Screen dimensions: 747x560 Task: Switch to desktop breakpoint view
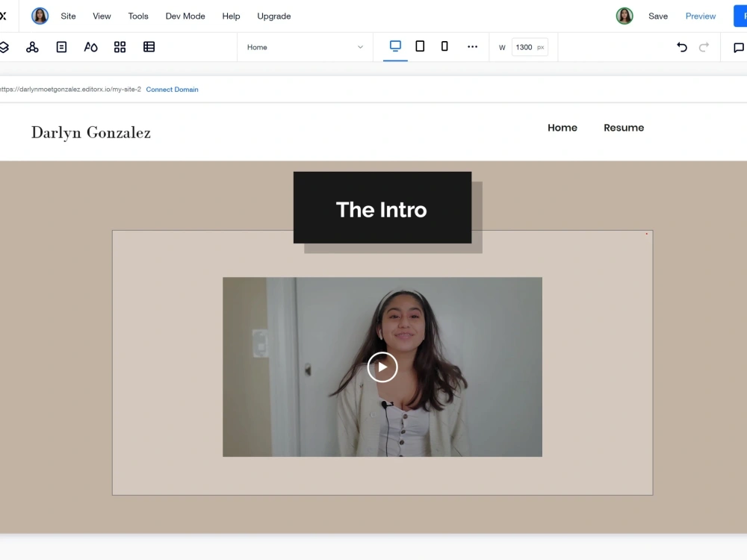pyautogui.click(x=395, y=46)
